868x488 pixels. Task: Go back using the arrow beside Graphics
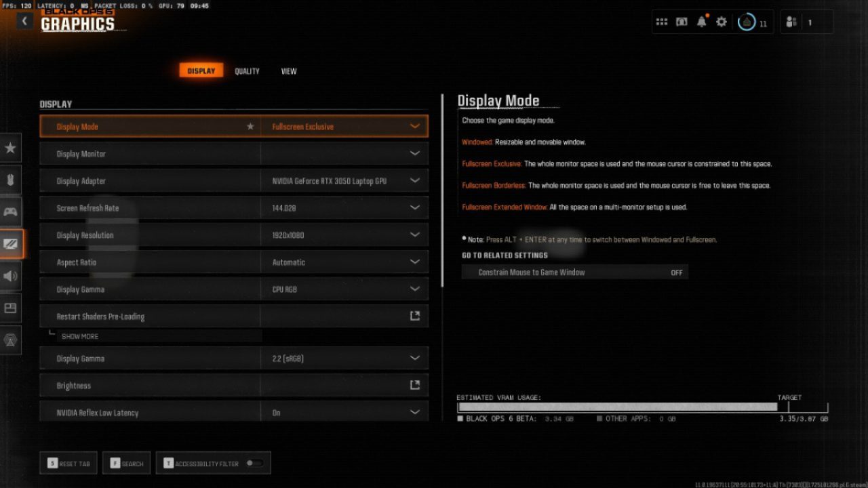[x=25, y=21]
